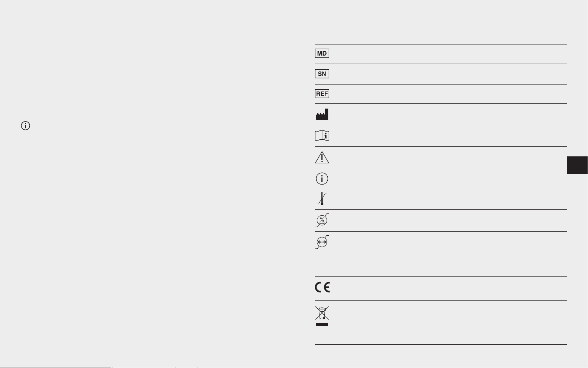Open the consult instructions booklet symbol
The image size is (588, 368).
pyautogui.click(x=322, y=136)
